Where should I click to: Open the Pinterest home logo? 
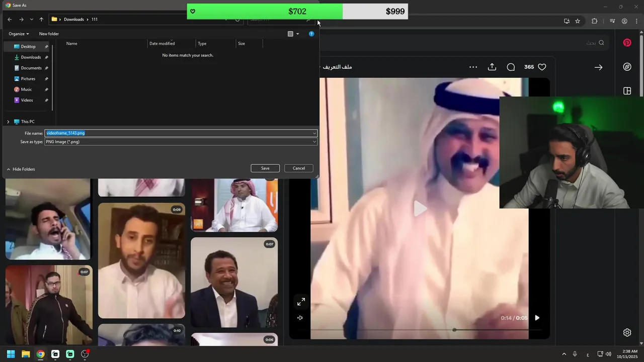[x=627, y=43]
